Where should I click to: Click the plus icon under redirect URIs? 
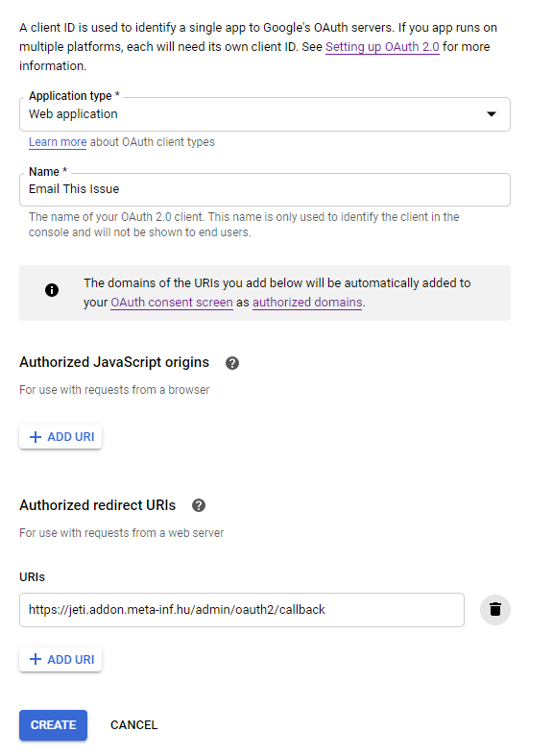pos(36,659)
